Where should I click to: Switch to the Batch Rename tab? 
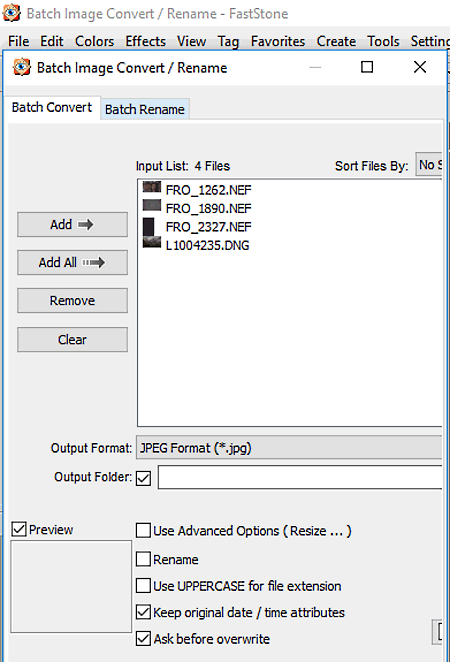(145, 109)
